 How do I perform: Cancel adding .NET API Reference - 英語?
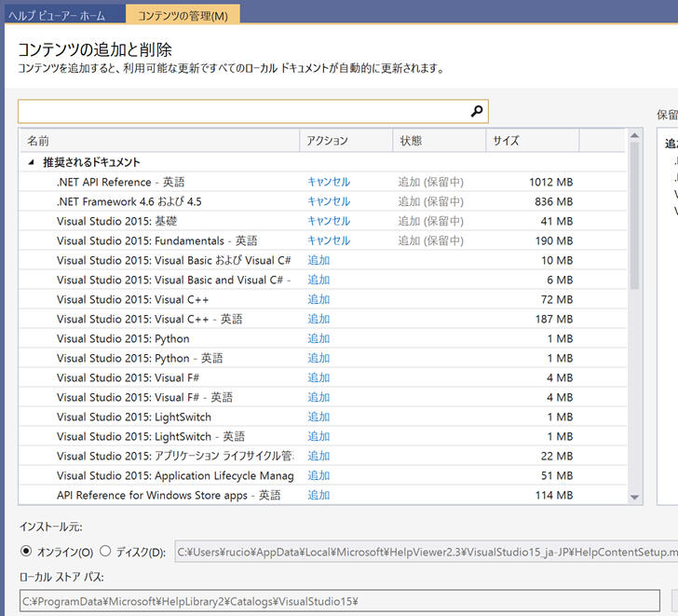pyautogui.click(x=329, y=182)
